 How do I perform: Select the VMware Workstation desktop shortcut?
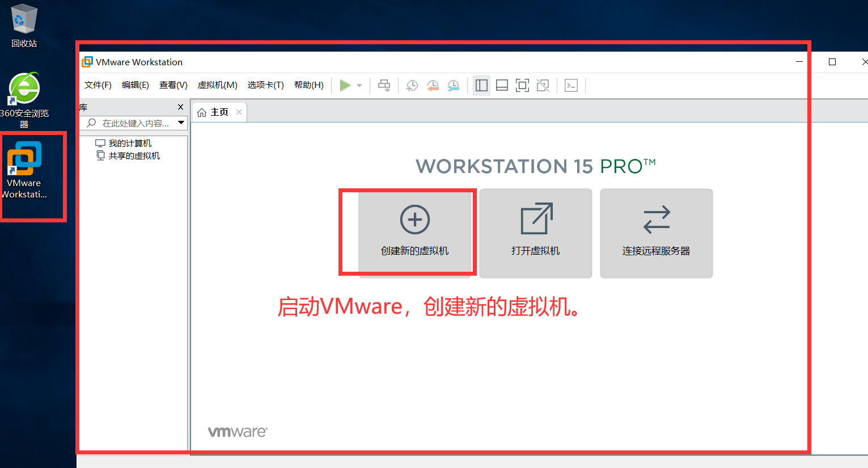coord(24,170)
